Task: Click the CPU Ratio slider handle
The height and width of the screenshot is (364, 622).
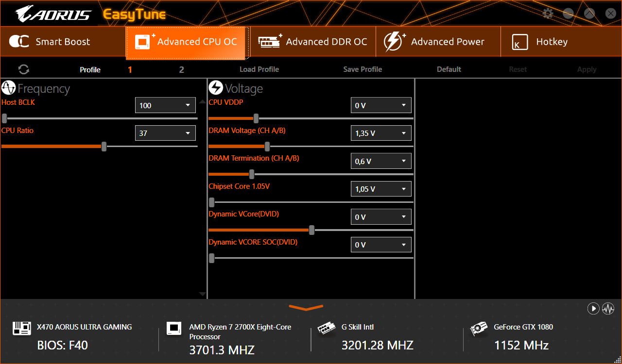Action: 104,146
